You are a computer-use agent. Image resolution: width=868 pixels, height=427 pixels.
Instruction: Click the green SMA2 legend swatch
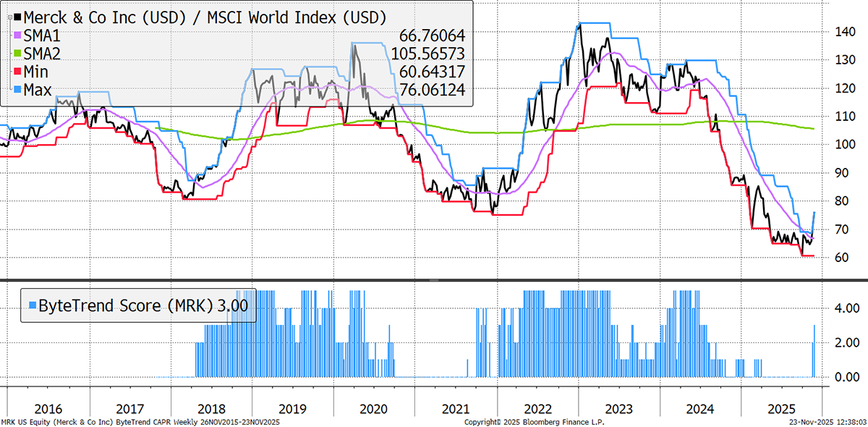coord(17,53)
